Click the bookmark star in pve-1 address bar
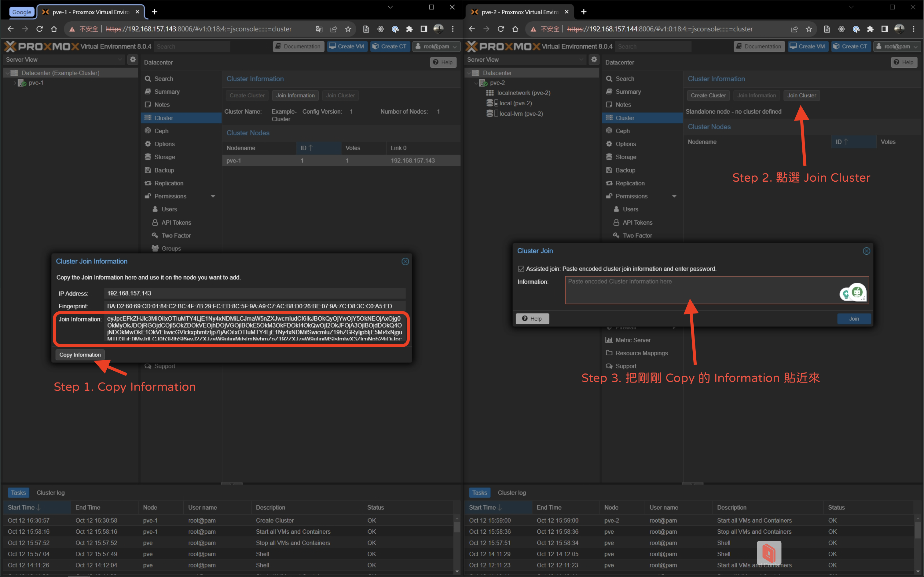The height and width of the screenshot is (577, 924). [348, 29]
